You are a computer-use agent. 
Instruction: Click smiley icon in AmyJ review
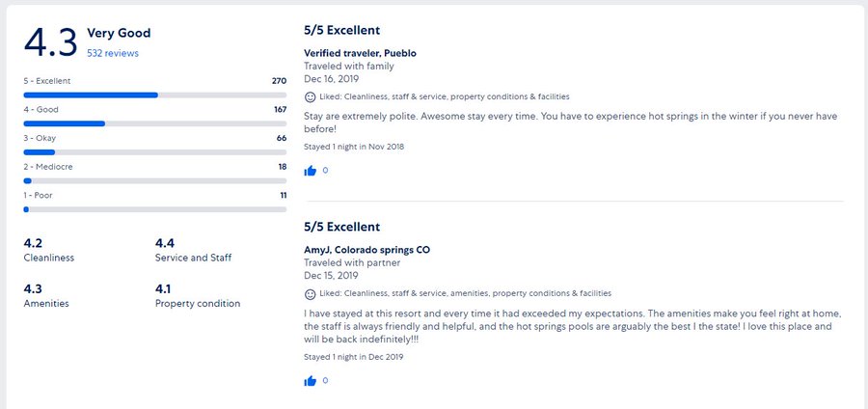(x=310, y=293)
